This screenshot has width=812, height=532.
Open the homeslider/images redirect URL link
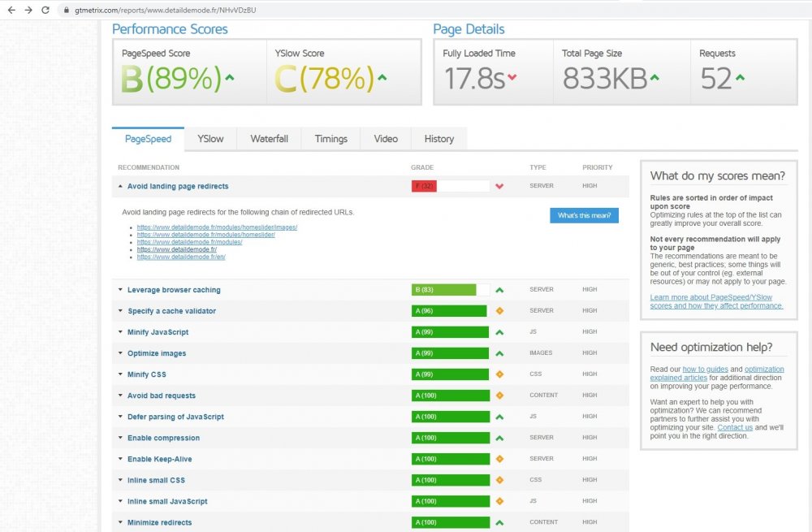[217, 227]
